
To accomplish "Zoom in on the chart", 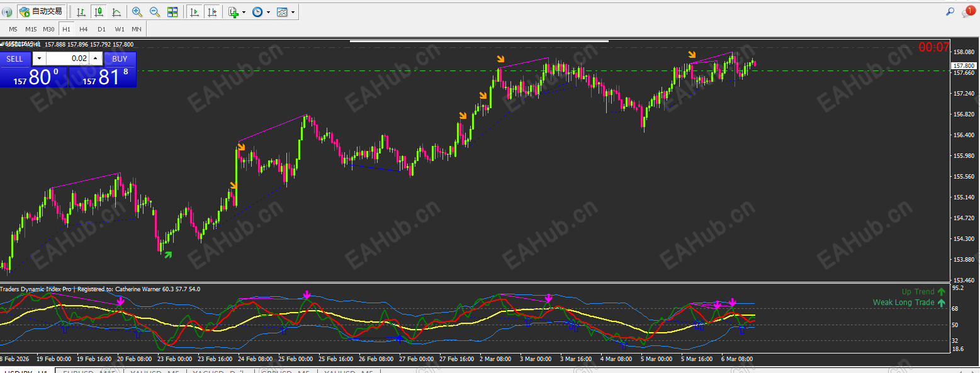I will 137,11.
